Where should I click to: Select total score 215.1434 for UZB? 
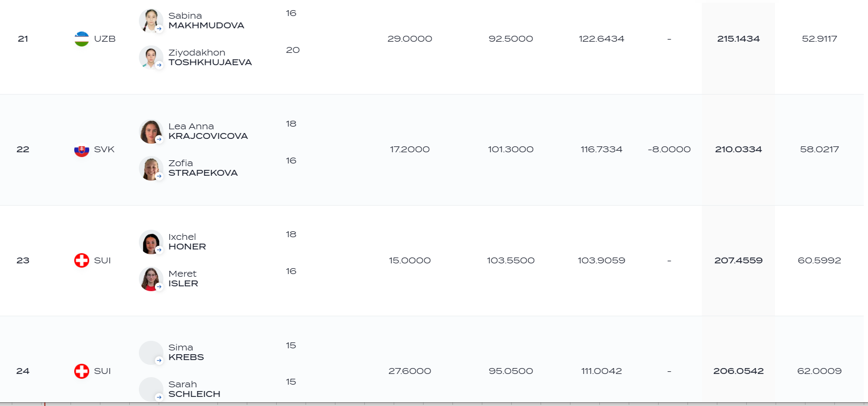pyautogui.click(x=738, y=39)
